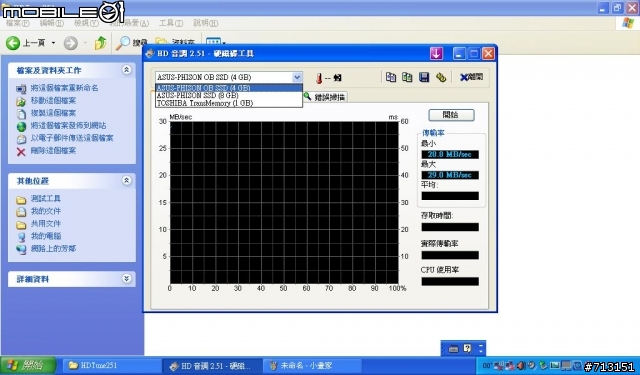Click the floppy disk save icon
Viewport: 640px width, 375px height.
click(424, 77)
